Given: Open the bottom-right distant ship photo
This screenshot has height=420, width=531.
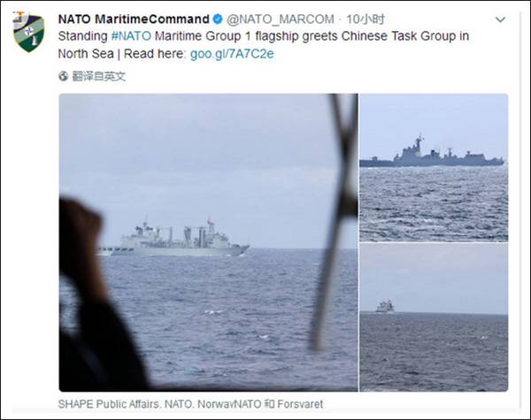Looking at the screenshot, I should click(434, 317).
